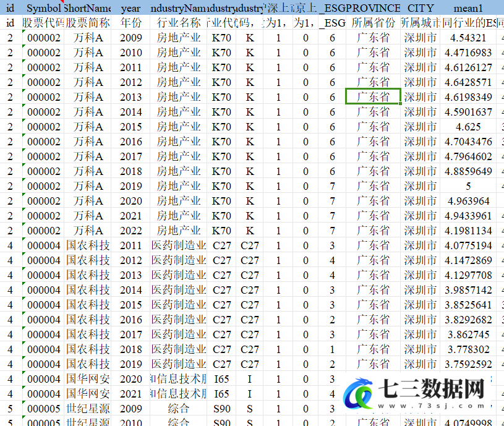Select 国华网安 cell in 2020 row

pos(87,379)
